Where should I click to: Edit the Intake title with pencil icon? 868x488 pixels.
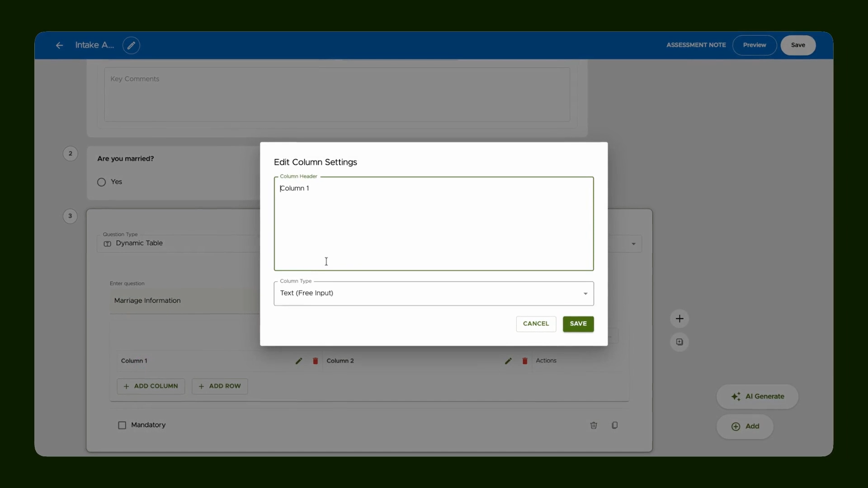click(131, 45)
